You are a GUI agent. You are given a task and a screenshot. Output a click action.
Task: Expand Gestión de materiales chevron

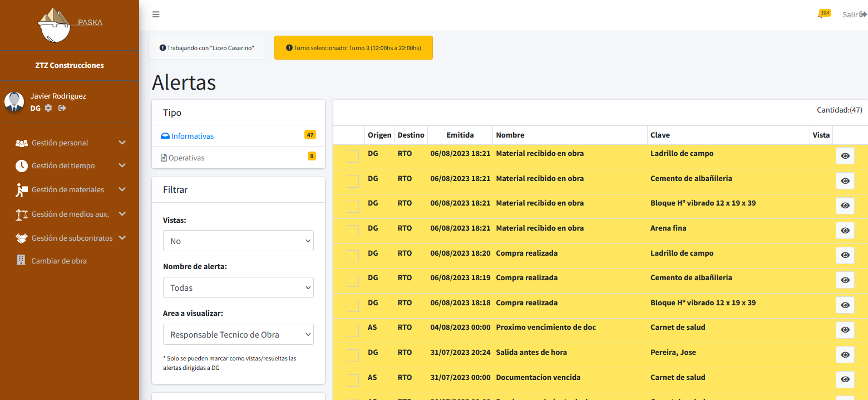click(x=122, y=189)
